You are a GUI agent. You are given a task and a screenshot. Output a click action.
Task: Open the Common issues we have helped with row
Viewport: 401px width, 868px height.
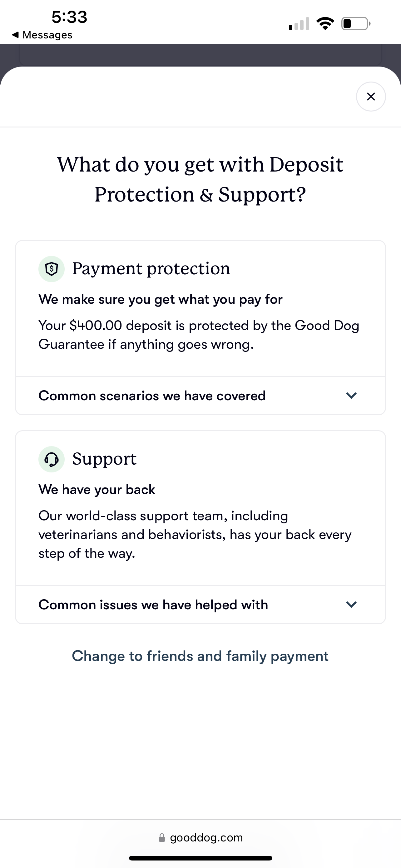coord(200,605)
